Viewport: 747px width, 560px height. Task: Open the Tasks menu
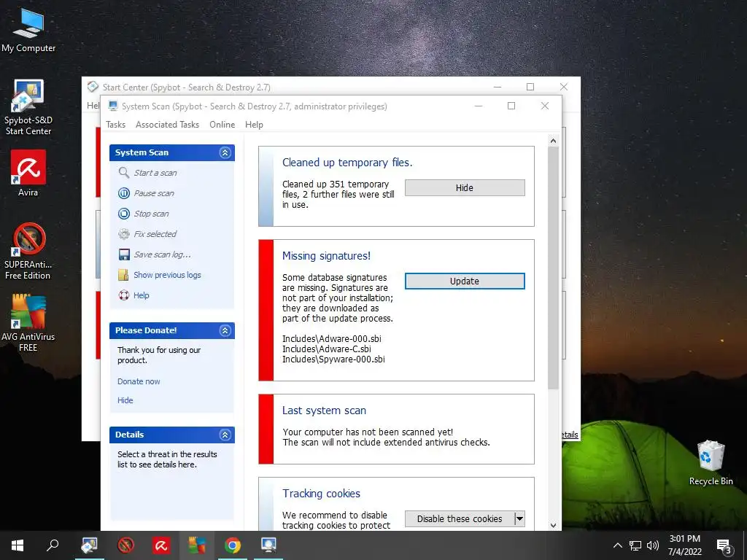coord(116,124)
